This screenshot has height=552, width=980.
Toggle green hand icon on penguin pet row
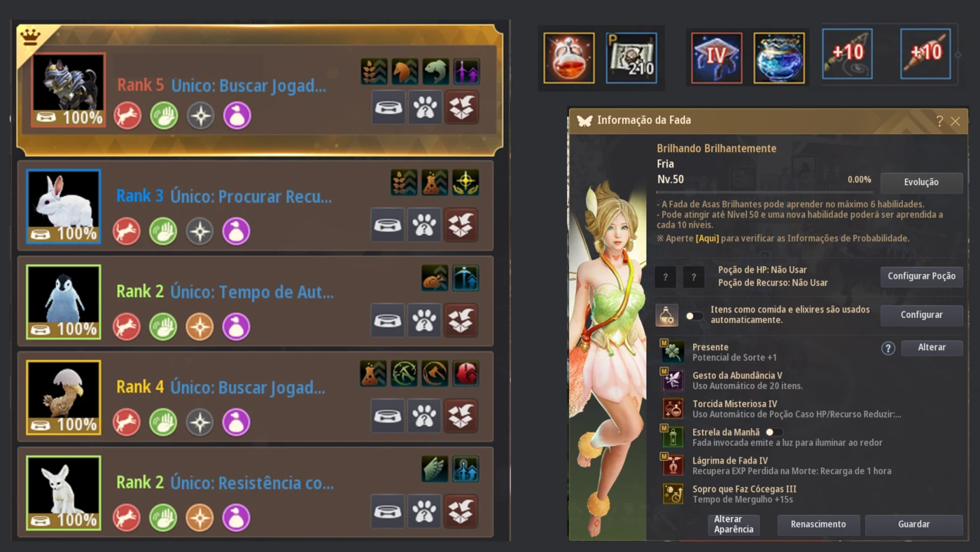163,326
